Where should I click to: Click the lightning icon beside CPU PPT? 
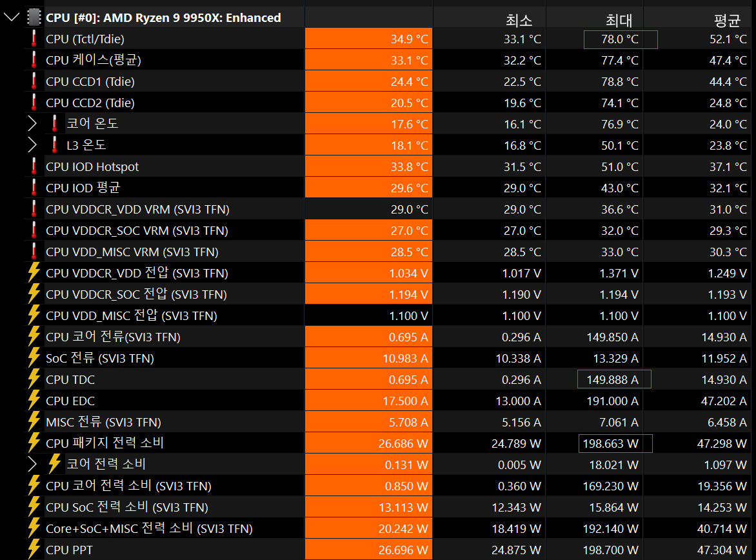34,550
